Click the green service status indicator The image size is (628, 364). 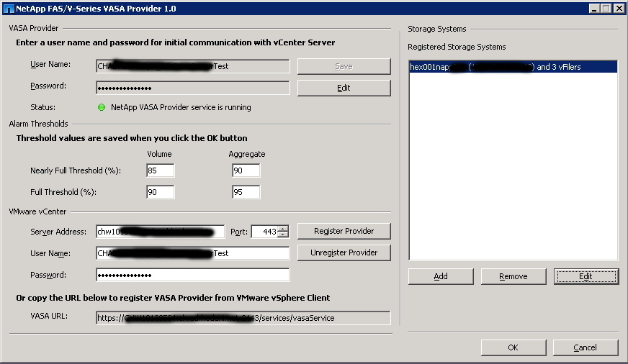click(x=102, y=107)
